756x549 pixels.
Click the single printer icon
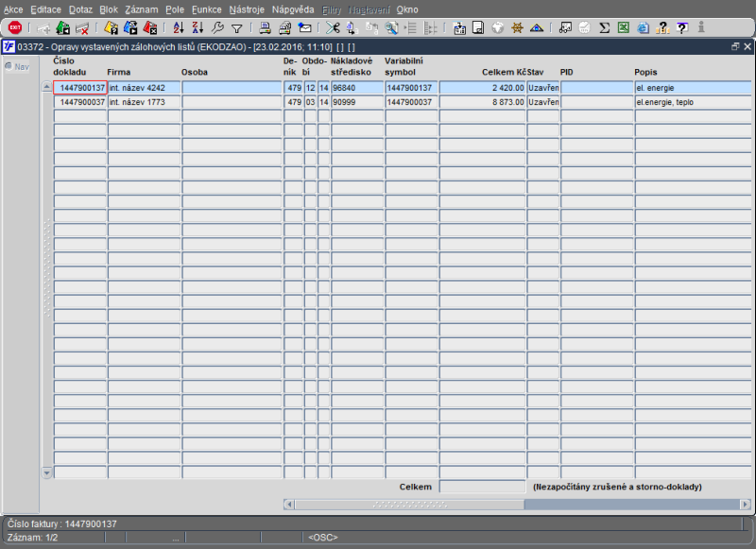(265, 28)
